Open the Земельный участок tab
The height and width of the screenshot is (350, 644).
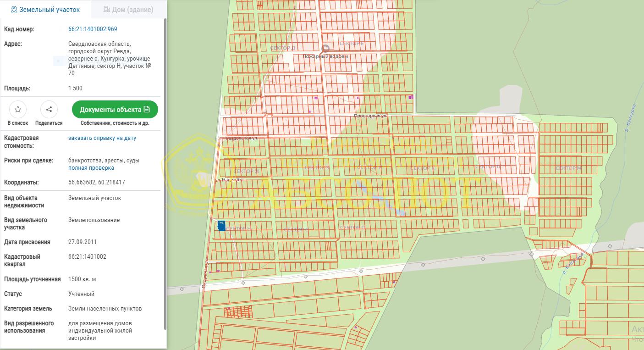point(45,9)
